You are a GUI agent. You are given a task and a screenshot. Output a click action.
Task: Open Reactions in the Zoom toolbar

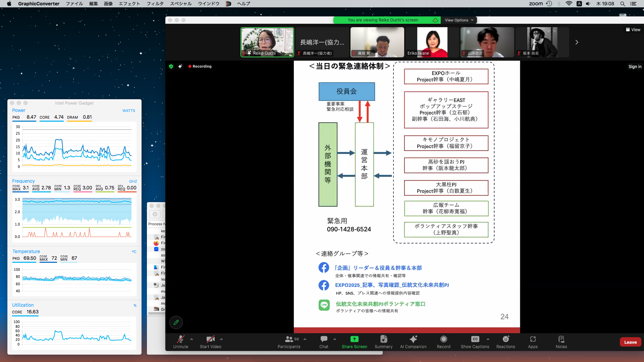click(x=505, y=339)
